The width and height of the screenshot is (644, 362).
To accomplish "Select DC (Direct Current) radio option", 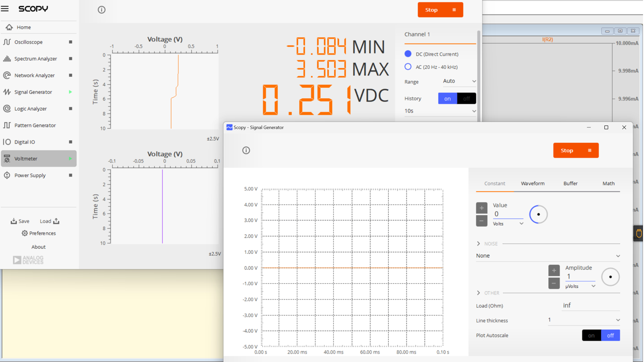I will pos(408,54).
